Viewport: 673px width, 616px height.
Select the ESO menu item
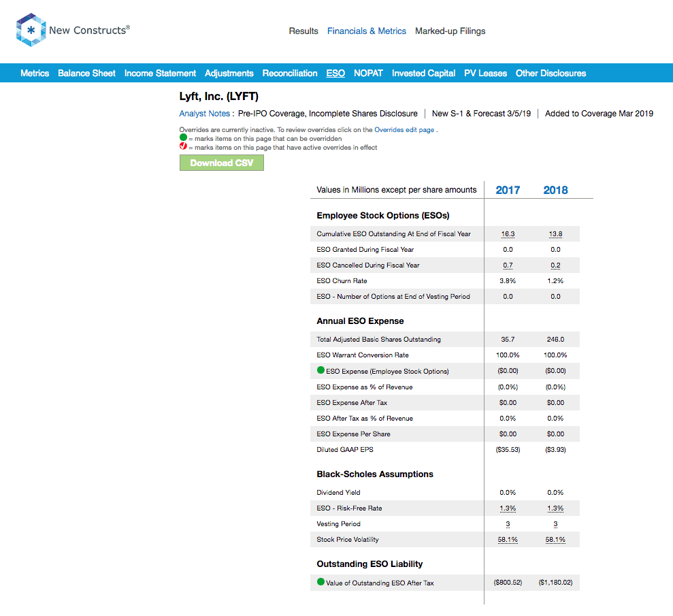tap(335, 73)
